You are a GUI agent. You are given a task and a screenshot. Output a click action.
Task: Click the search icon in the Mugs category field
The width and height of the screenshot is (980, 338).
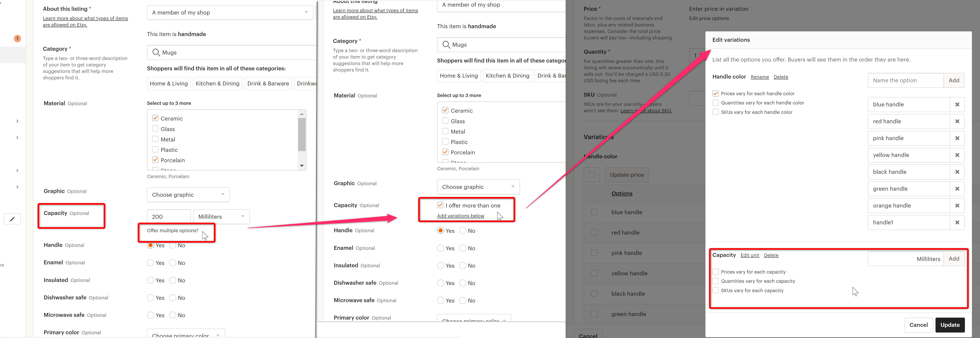point(156,52)
